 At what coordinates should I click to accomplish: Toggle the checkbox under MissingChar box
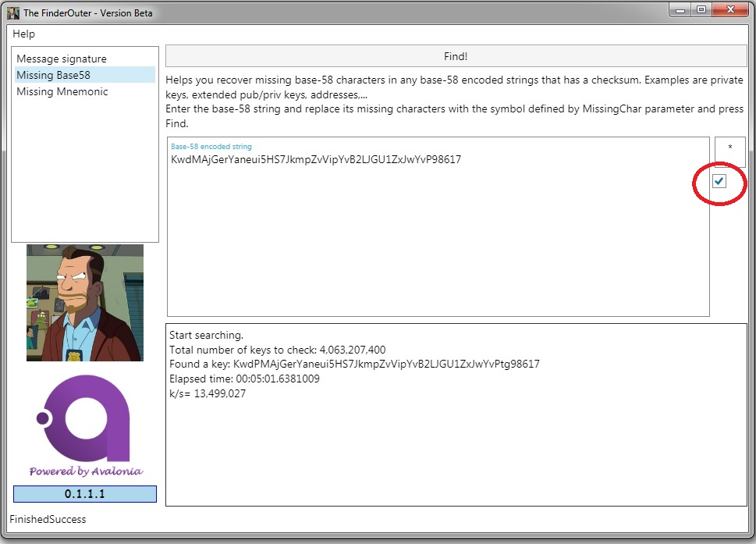(719, 181)
